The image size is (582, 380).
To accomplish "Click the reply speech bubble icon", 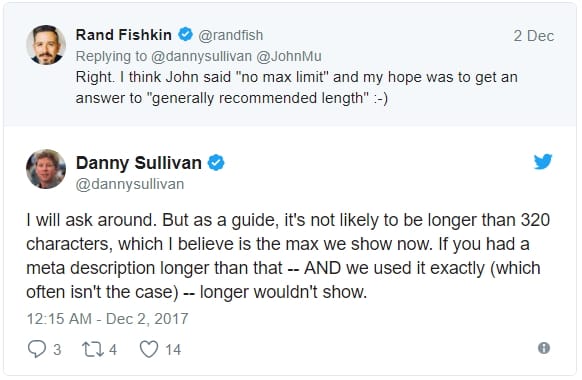I will point(37,349).
